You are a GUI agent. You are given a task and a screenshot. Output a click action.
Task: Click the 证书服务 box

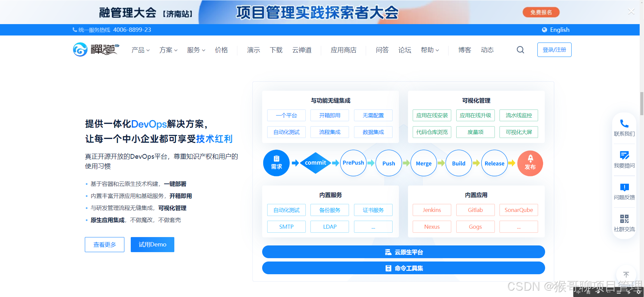coord(373,210)
